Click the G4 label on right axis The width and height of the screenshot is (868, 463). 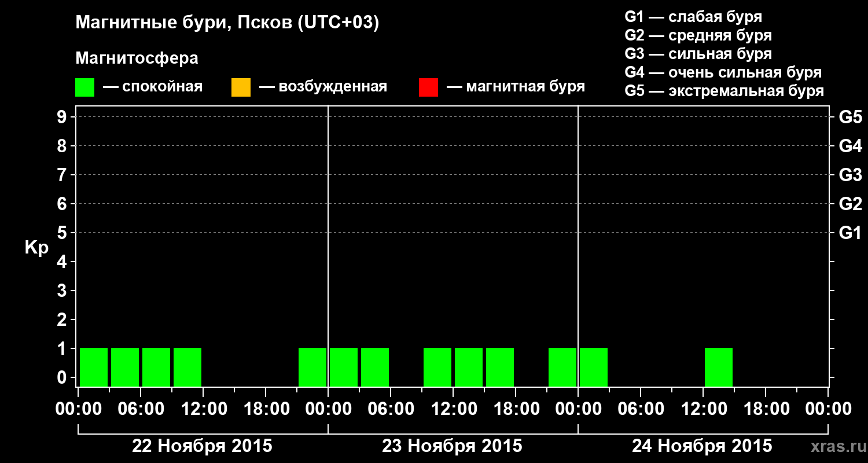[851, 146]
